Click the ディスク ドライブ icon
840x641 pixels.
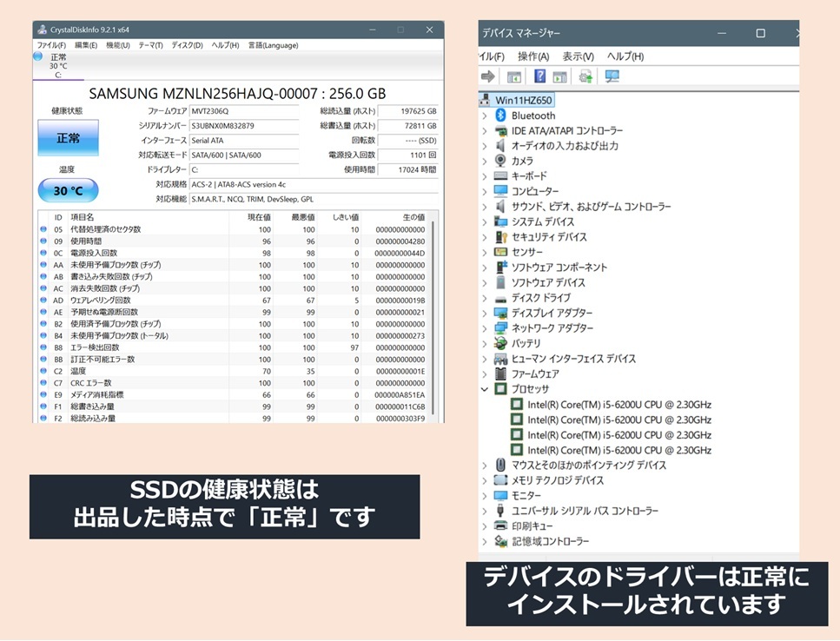tap(500, 298)
